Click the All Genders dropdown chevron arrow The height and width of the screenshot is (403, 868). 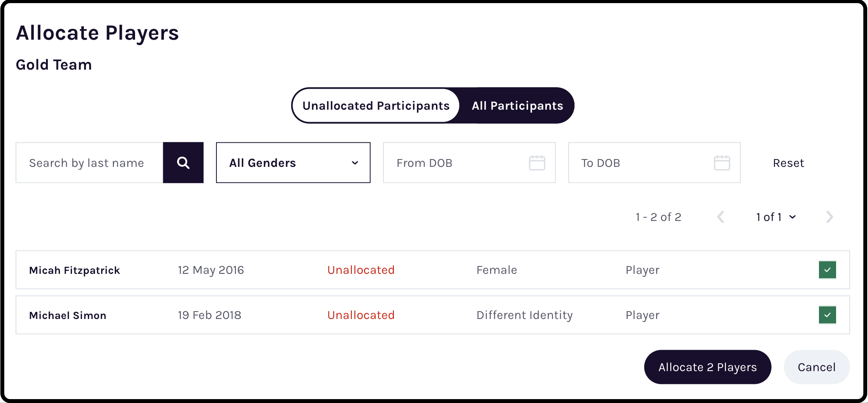[x=355, y=163]
